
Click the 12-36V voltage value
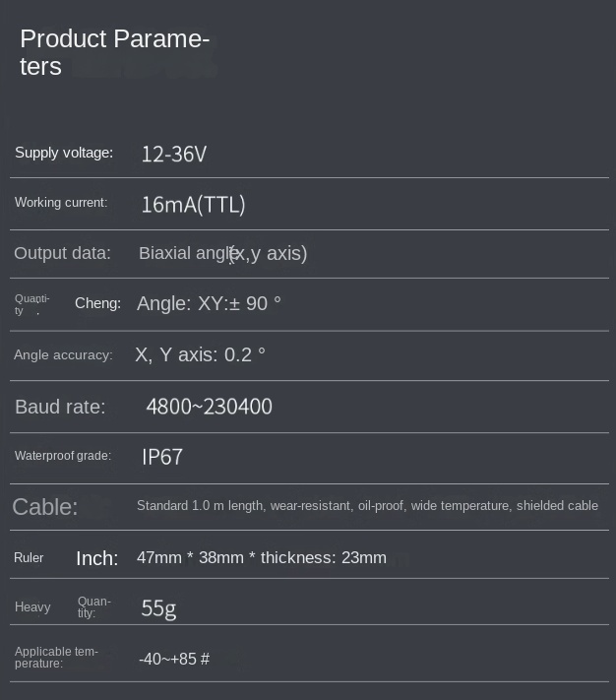pos(173,154)
